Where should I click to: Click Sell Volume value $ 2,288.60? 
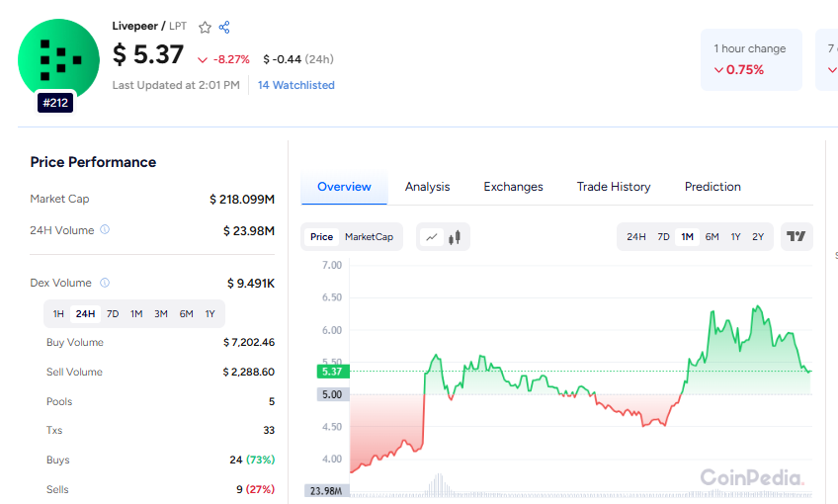[248, 372]
